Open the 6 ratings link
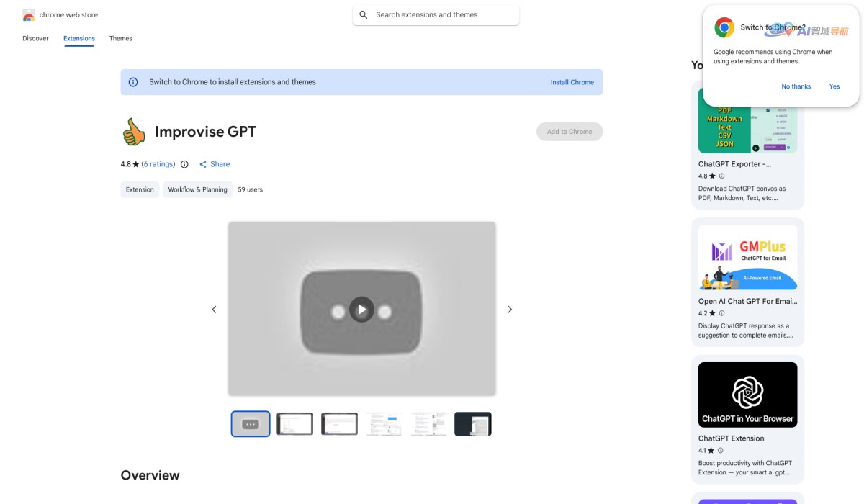The image size is (864, 504). click(x=157, y=164)
